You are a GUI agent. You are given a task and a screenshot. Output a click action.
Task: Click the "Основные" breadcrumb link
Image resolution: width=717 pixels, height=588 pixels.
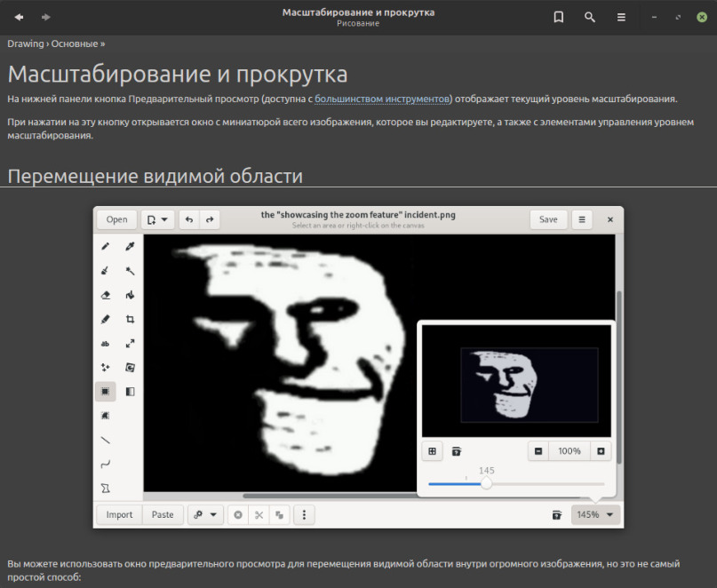pos(74,44)
